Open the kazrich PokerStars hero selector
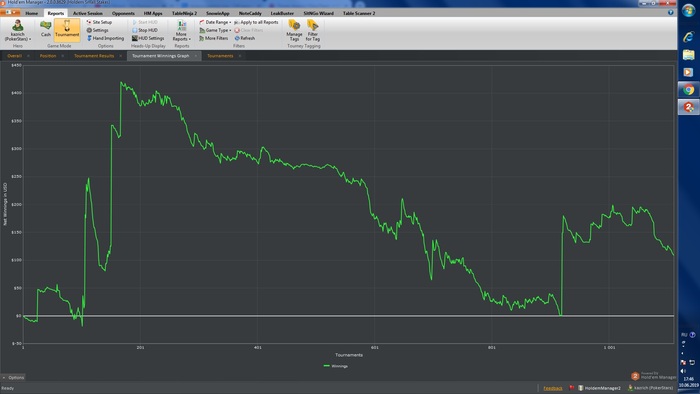 tap(18, 31)
